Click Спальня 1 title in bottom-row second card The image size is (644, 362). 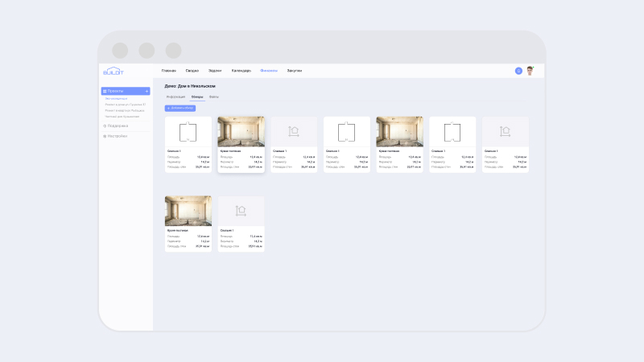(227, 231)
